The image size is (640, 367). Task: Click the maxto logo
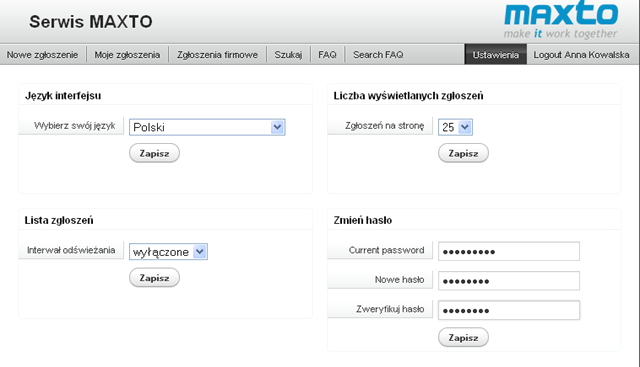(x=561, y=20)
